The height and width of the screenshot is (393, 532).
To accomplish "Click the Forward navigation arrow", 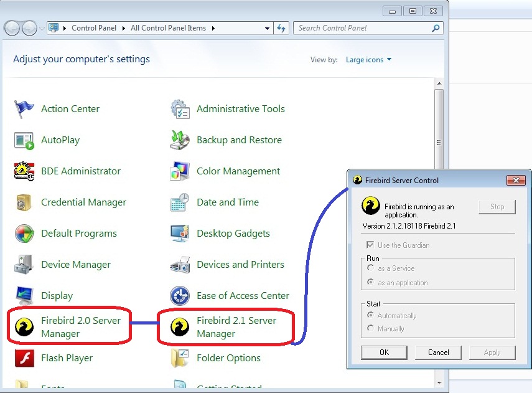I will (x=29, y=28).
